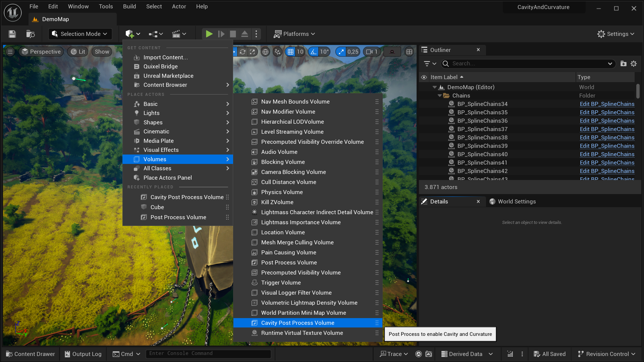Open Quixel Bridge from menu
This screenshot has width=644, height=362.
click(x=178, y=66)
